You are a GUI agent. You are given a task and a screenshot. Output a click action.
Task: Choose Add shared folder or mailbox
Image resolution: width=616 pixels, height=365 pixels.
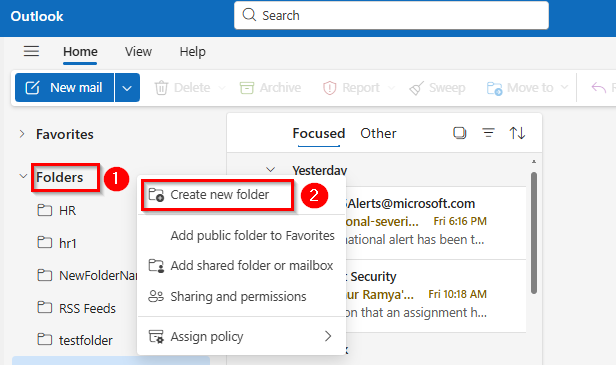click(x=241, y=266)
